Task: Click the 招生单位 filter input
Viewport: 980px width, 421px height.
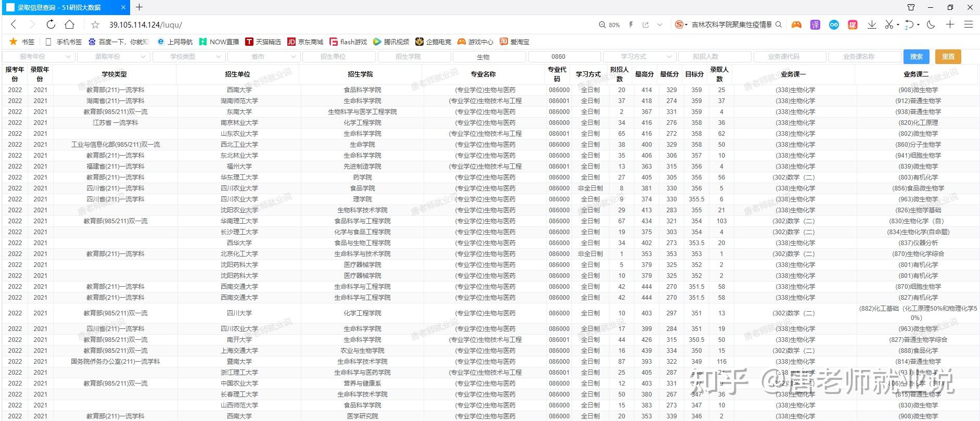Action: click(x=339, y=57)
